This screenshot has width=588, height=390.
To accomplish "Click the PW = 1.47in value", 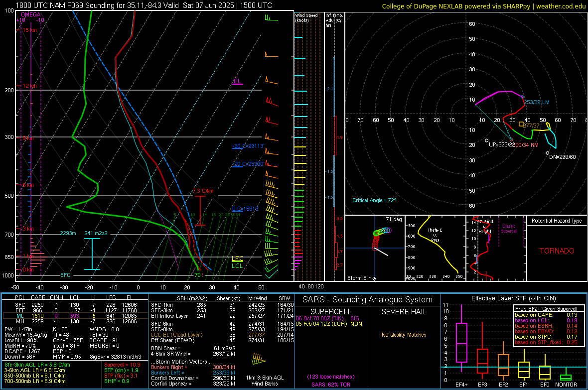I will [x=18, y=329].
